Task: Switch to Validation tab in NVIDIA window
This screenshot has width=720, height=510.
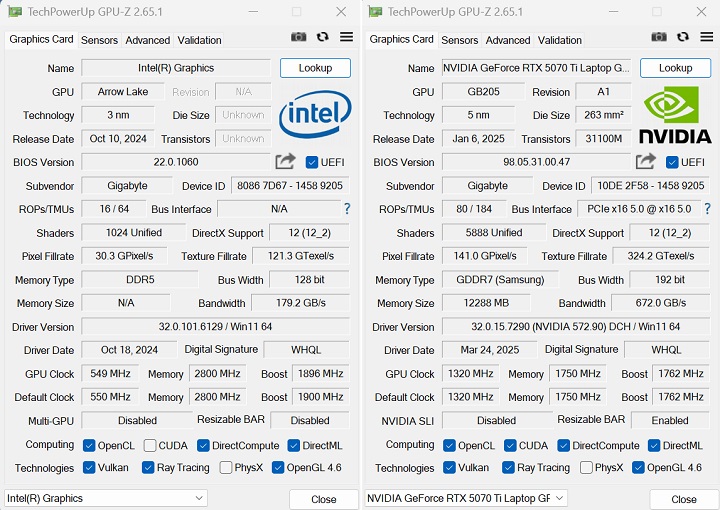Action: 560,40
